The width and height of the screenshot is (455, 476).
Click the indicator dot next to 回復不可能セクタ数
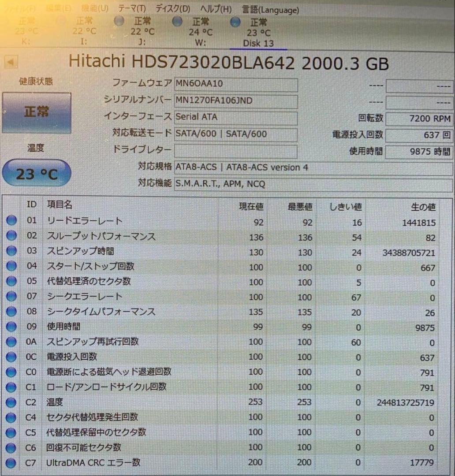coord(11,447)
